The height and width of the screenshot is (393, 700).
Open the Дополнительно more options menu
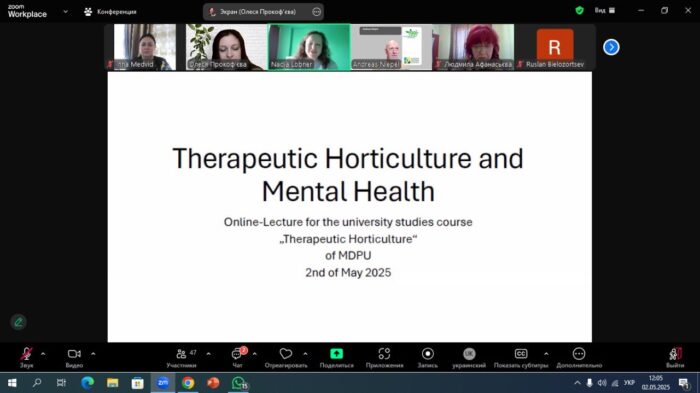pyautogui.click(x=579, y=358)
